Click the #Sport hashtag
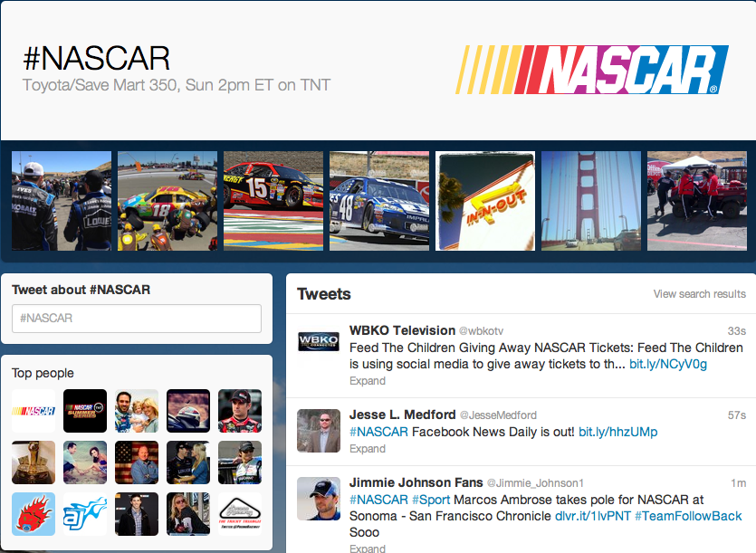The width and height of the screenshot is (756, 553). pyautogui.click(x=431, y=500)
